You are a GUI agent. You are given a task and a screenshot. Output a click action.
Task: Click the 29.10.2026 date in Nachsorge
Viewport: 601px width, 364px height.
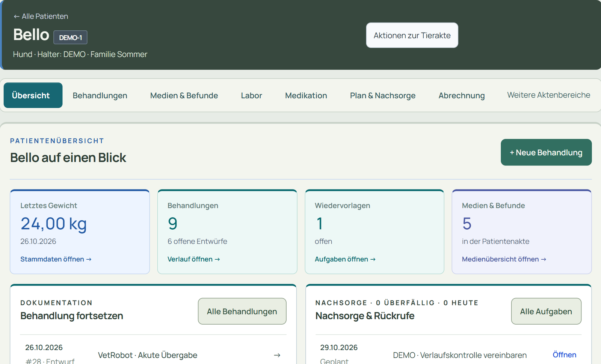tap(339, 347)
